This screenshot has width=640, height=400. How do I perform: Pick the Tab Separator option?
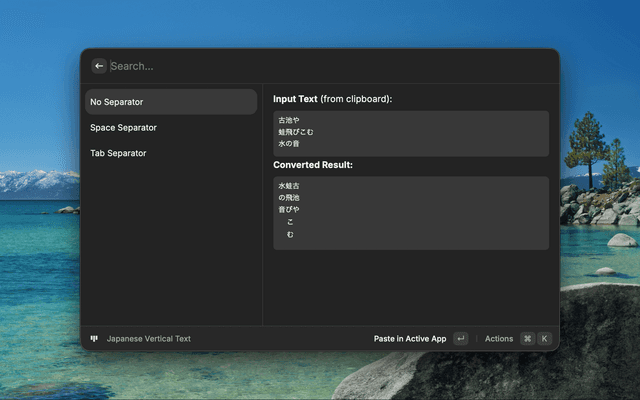click(171, 153)
